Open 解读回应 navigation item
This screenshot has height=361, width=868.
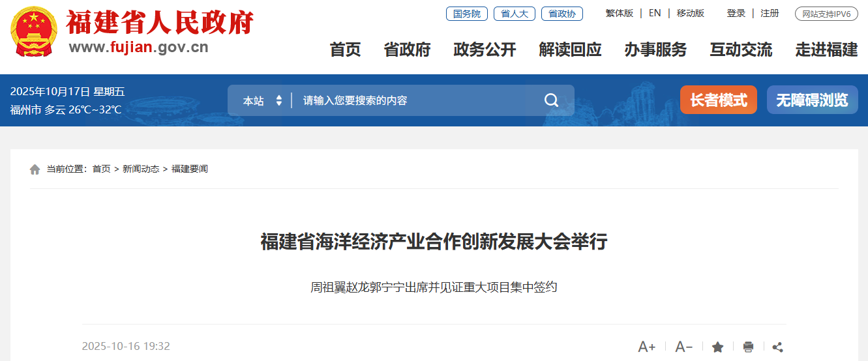(570, 49)
